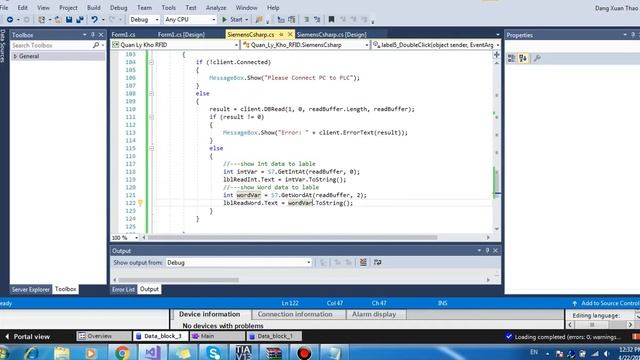The height and width of the screenshot is (360, 640).
Task: Collapse the else block at line 108
Action: (151, 93)
